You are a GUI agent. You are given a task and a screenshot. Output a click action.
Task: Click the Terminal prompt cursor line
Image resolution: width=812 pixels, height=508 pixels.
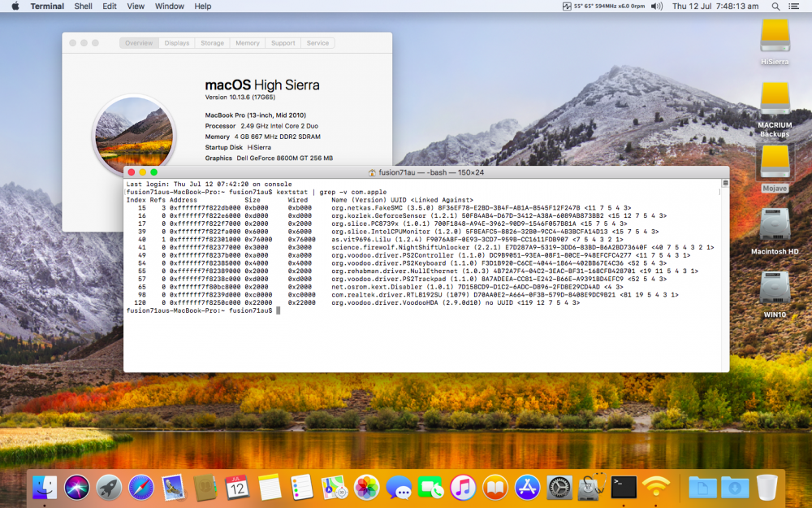pos(203,310)
